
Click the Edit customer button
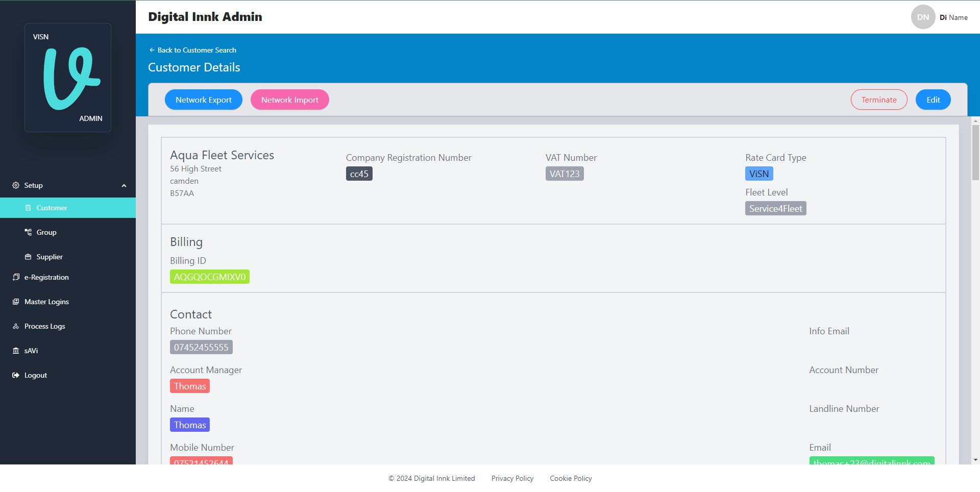933,100
